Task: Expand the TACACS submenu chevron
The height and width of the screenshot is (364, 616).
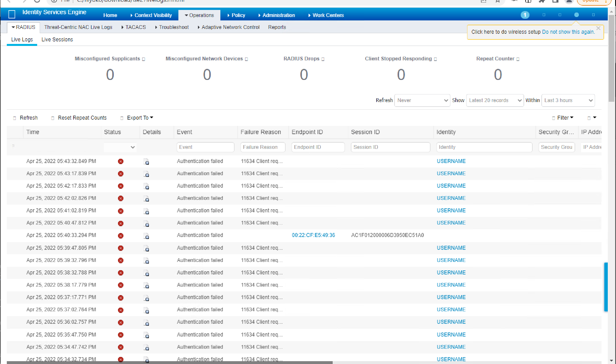Action: [x=123, y=27]
